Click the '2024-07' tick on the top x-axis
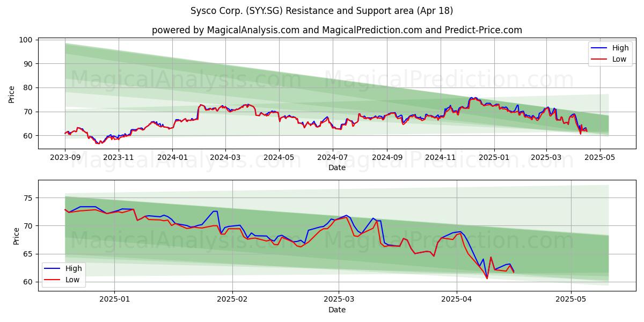This screenshot has width=644, height=322. coord(332,158)
